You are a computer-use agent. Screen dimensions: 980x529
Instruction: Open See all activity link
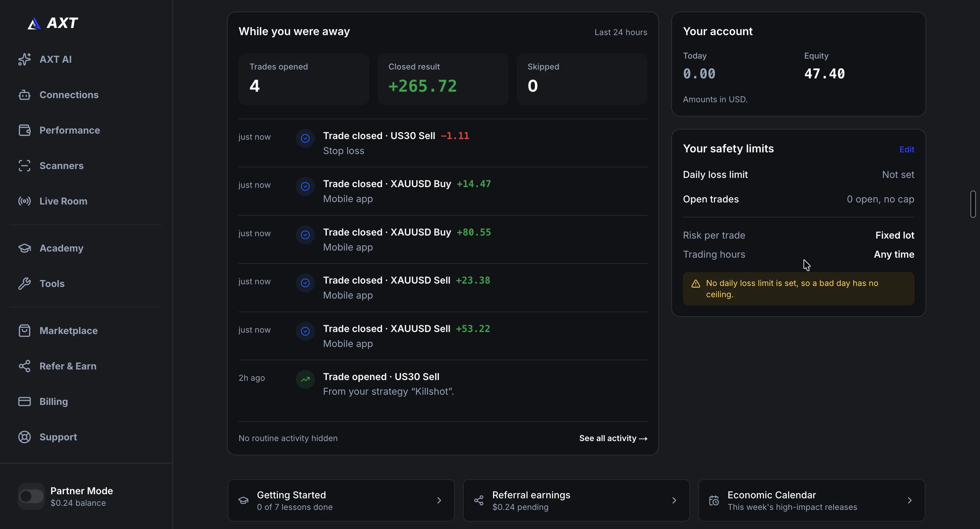[613, 438]
